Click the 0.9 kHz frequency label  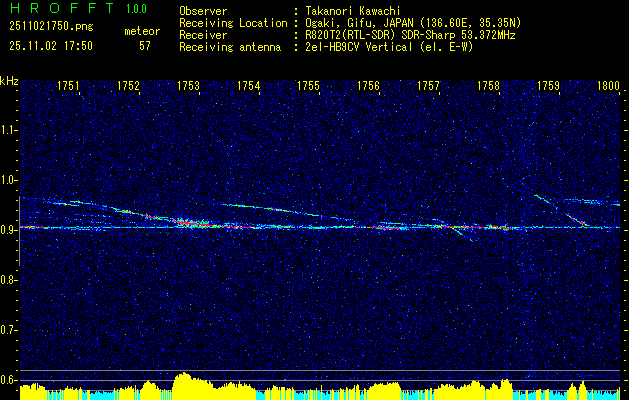(x=9, y=230)
